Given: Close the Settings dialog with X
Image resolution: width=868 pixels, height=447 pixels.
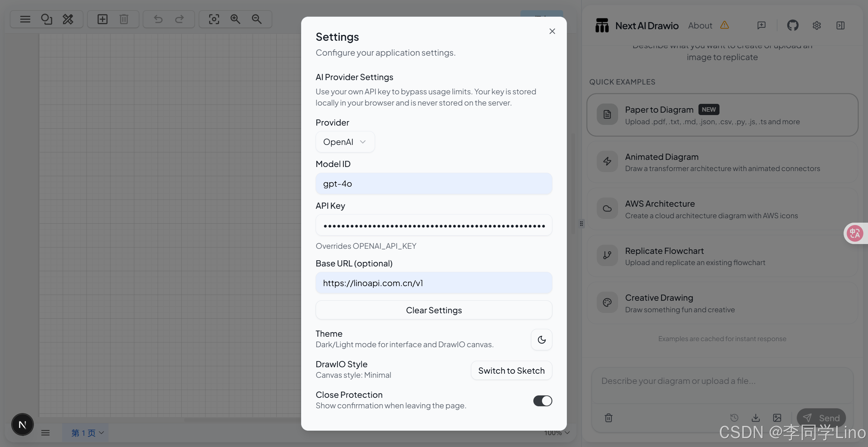Looking at the screenshot, I should pyautogui.click(x=552, y=31).
